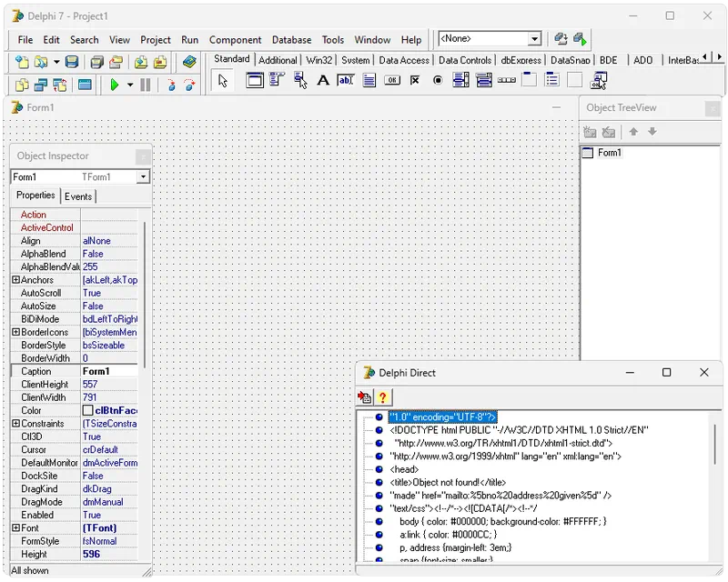Image resolution: width=728 pixels, height=582 pixels.
Task: Click the View Unit icon
Action: [22, 85]
